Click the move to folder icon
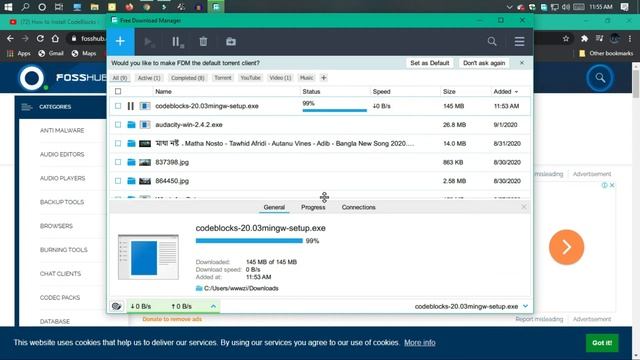 tap(231, 42)
